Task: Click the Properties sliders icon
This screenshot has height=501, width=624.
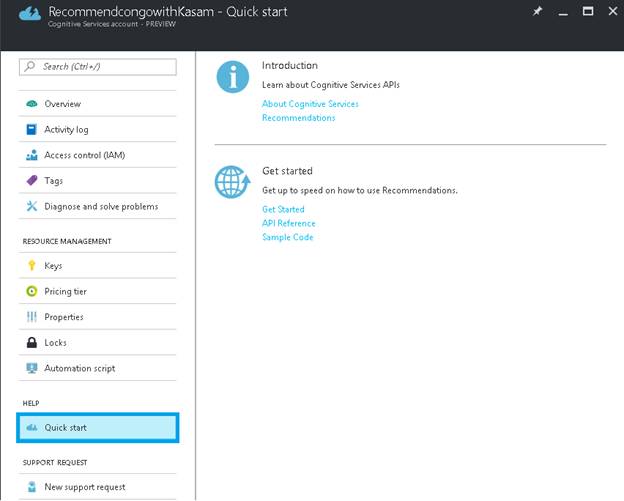Action: pos(32,317)
